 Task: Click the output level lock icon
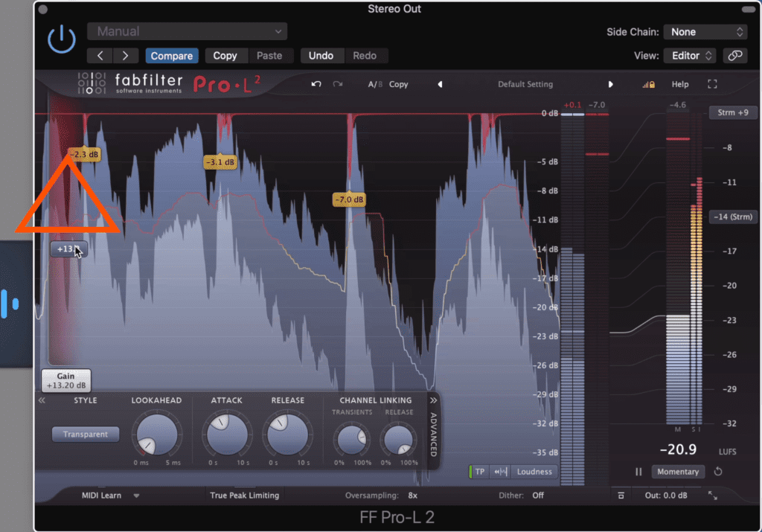pos(649,85)
